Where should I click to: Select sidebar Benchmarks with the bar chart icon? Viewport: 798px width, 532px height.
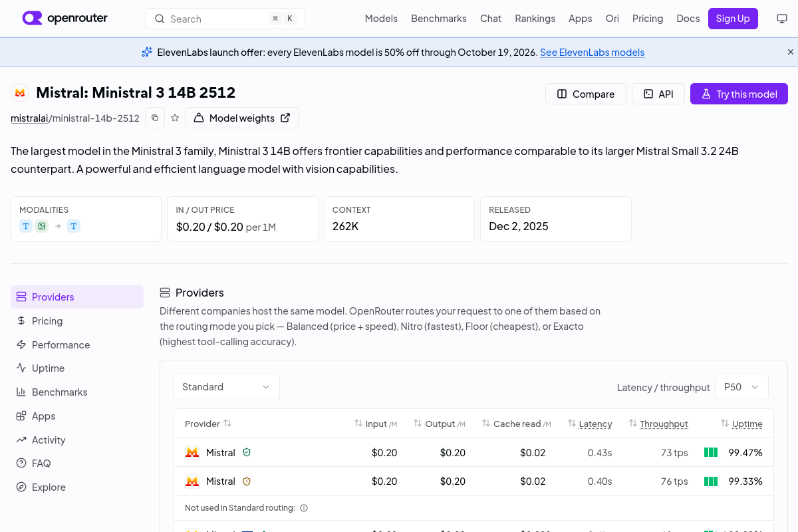[x=77, y=392]
